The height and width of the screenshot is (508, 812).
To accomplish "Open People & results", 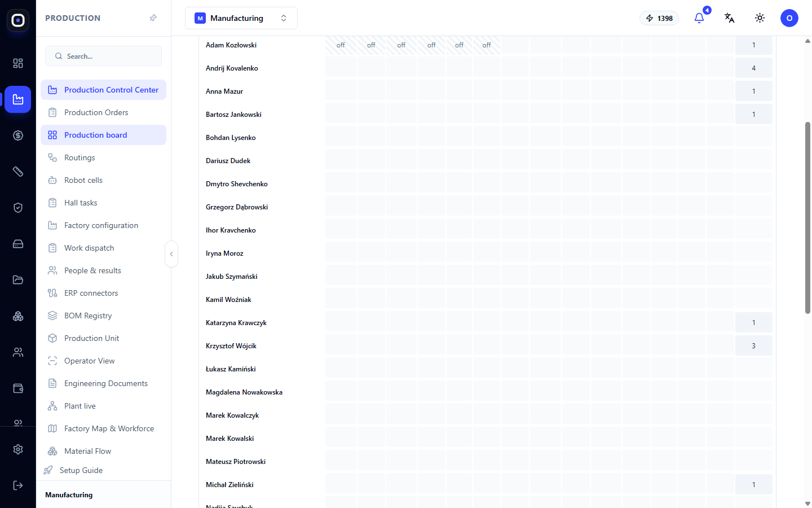I will pos(103,270).
